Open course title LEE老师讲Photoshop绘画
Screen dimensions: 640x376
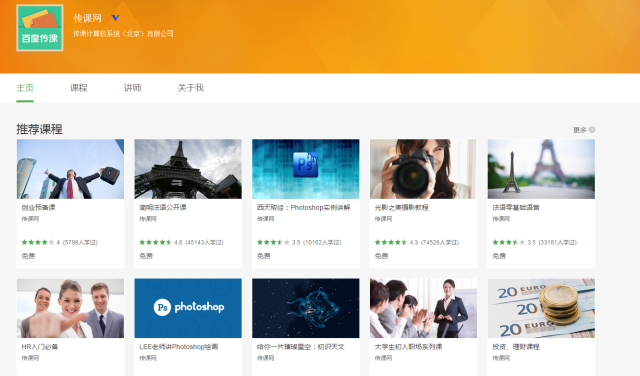179,347
